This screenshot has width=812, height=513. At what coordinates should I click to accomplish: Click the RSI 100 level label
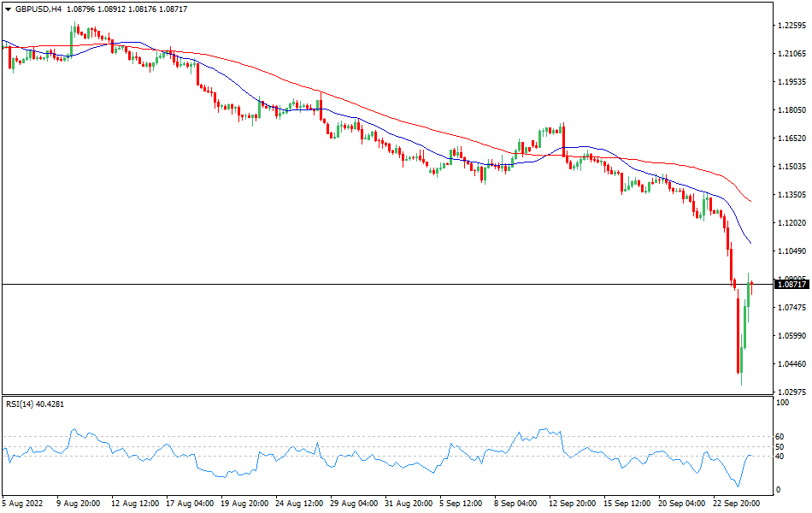[x=781, y=403]
